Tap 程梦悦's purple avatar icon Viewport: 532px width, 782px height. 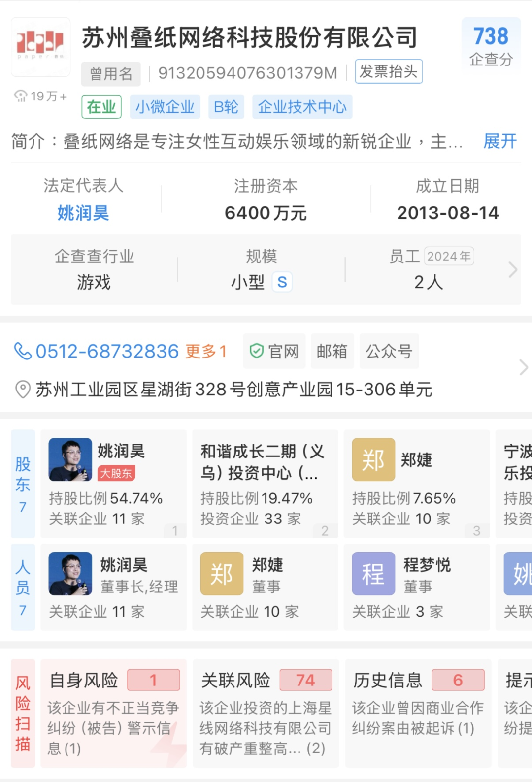[x=373, y=574]
